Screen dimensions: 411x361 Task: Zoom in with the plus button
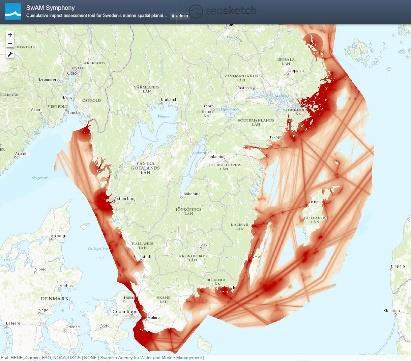click(10, 35)
